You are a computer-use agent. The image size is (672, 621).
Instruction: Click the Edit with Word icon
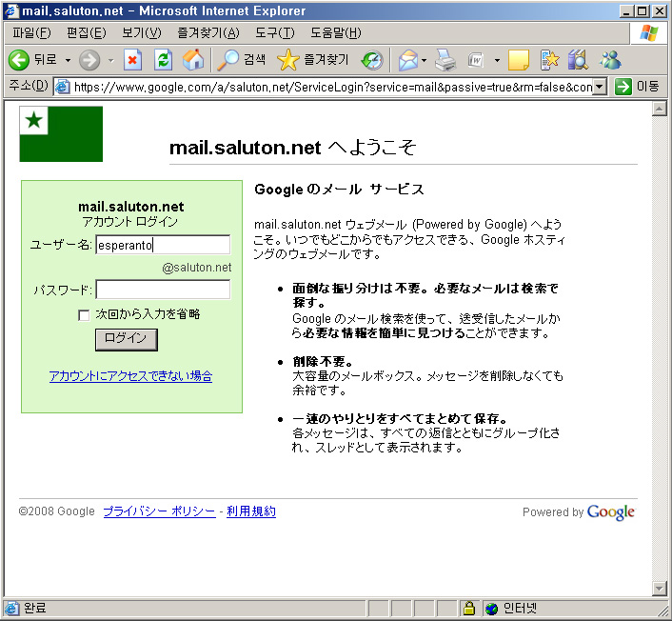(x=476, y=60)
